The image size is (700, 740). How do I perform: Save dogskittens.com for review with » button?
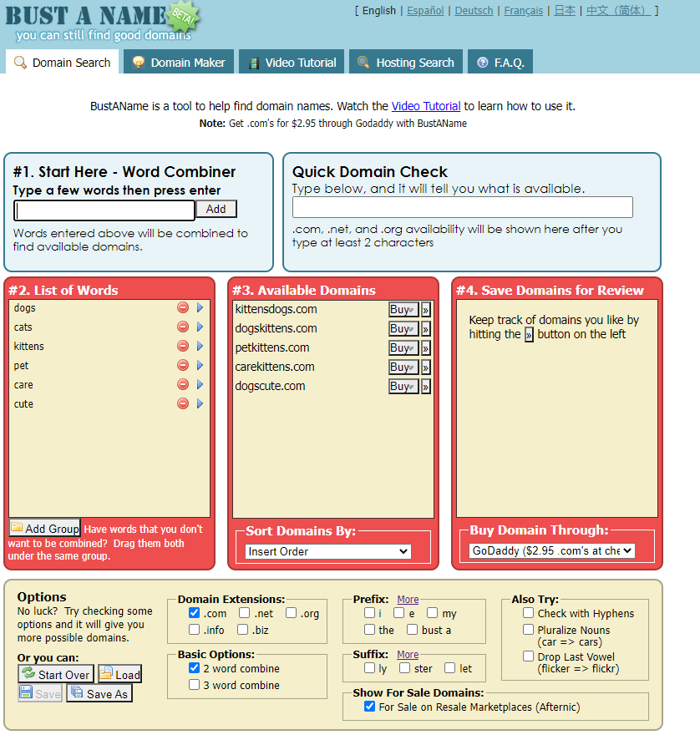point(426,329)
